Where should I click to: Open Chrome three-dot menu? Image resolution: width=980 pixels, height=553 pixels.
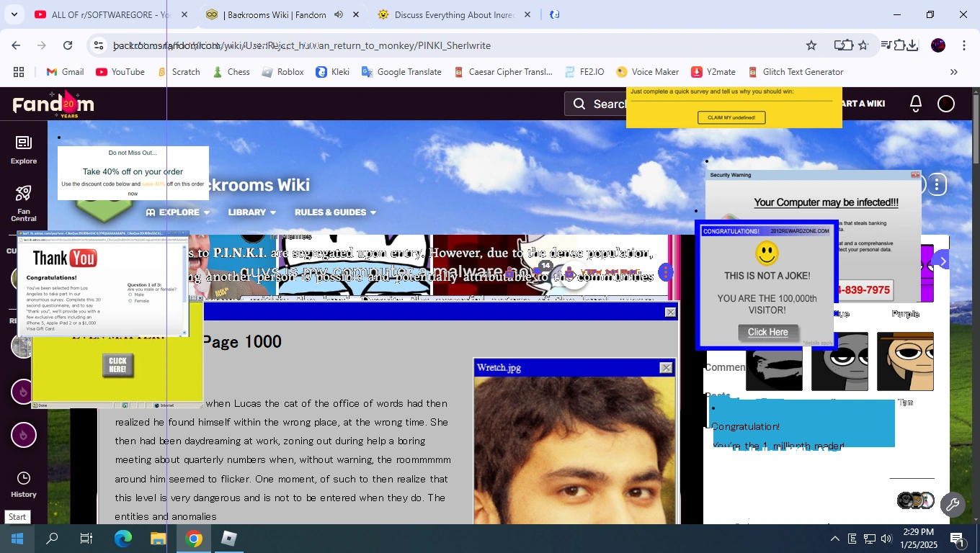(x=964, y=45)
